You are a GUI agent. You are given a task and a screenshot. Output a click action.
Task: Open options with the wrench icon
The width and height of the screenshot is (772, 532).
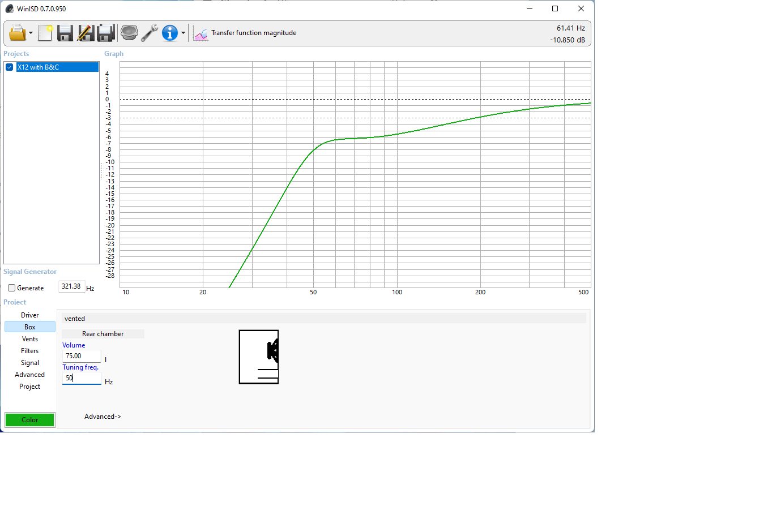tap(150, 33)
